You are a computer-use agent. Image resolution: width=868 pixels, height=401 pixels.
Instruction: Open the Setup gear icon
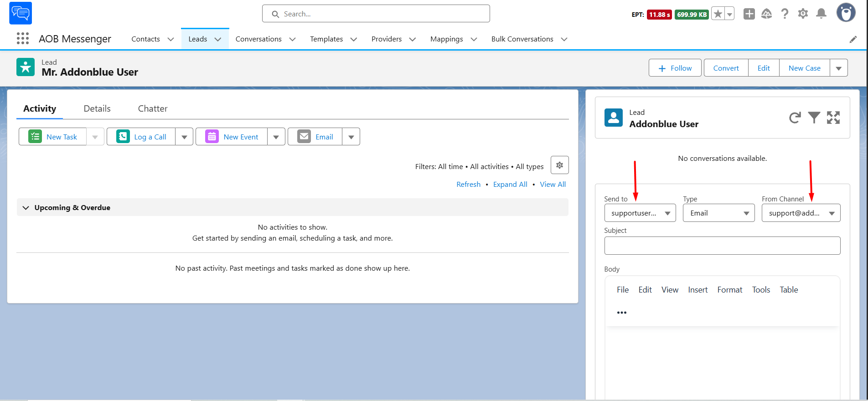[x=803, y=14]
